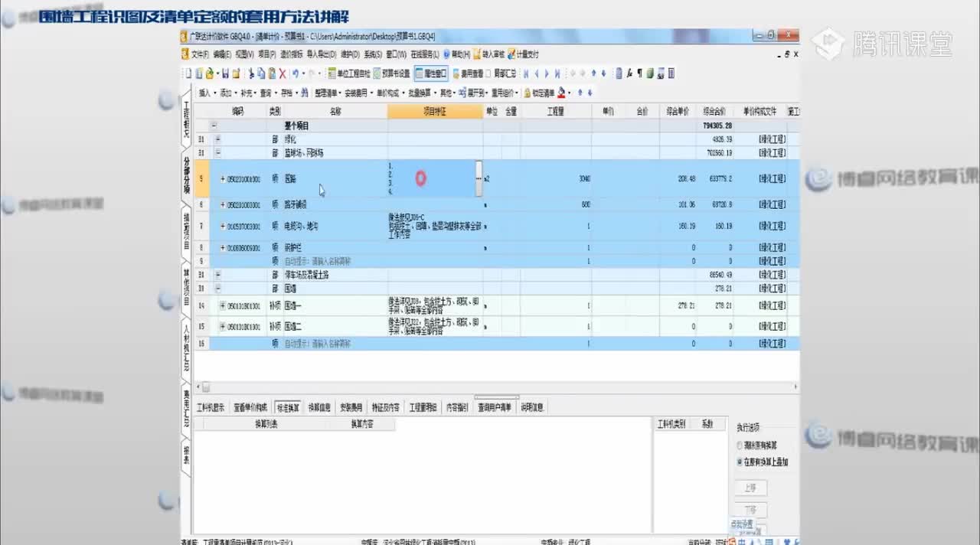Select the 清除原有换算 radio button
Screen dimensions: 980x545
[x=740, y=445]
